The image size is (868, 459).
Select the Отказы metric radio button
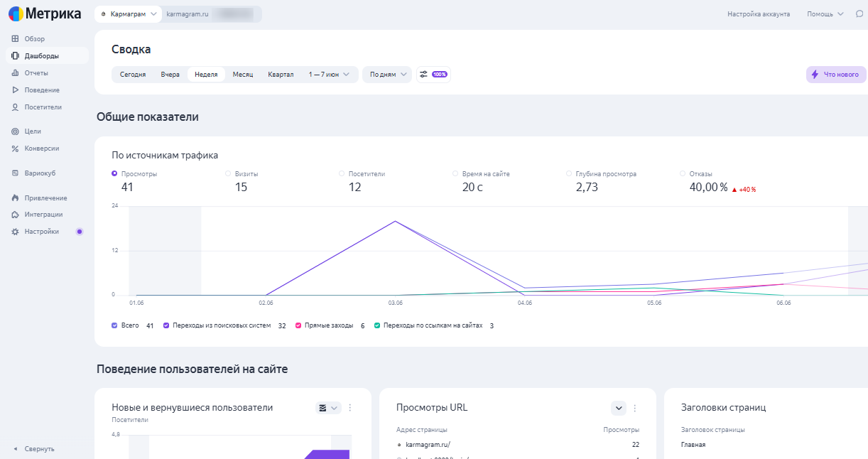point(683,173)
